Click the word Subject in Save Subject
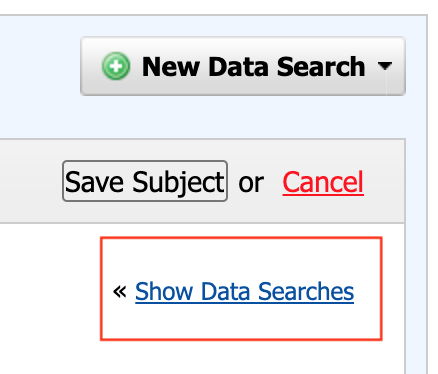This screenshot has width=438, height=374. coord(179,182)
